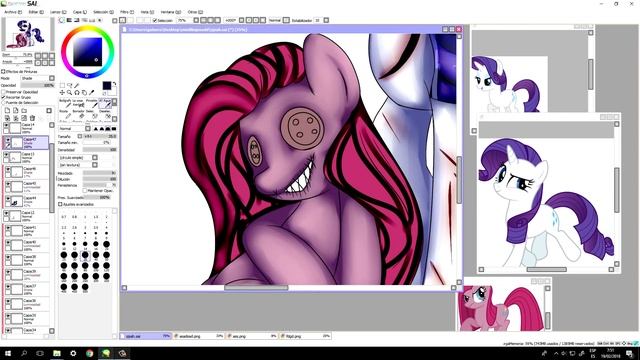Open the Ventana menu
The image size is (640, 360).
click(171, 12)
